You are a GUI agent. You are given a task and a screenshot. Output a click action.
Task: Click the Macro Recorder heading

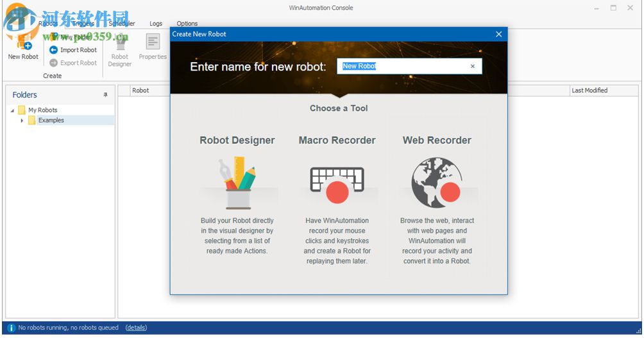[x=337, y=140]
